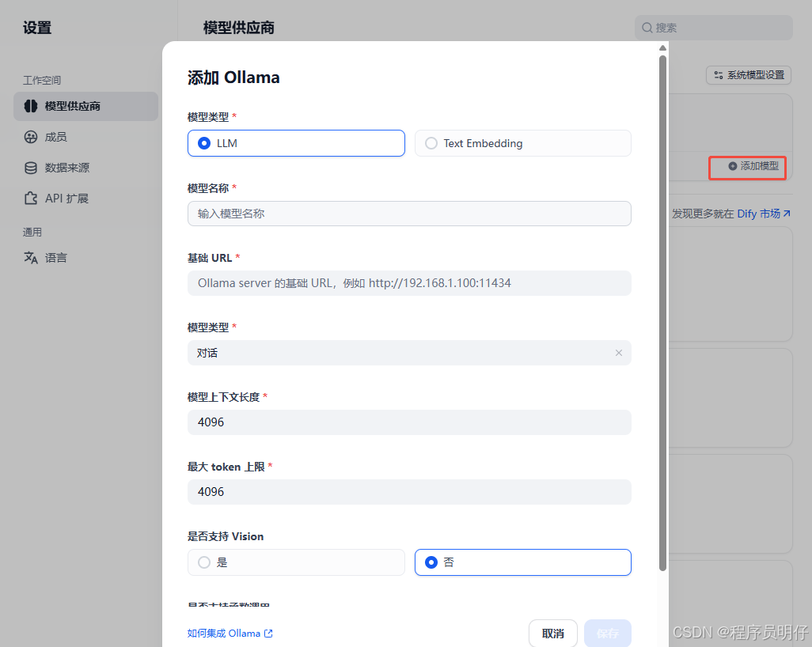
Task: Open the 如何集成 Ollama help link
Action: (230, 633)
